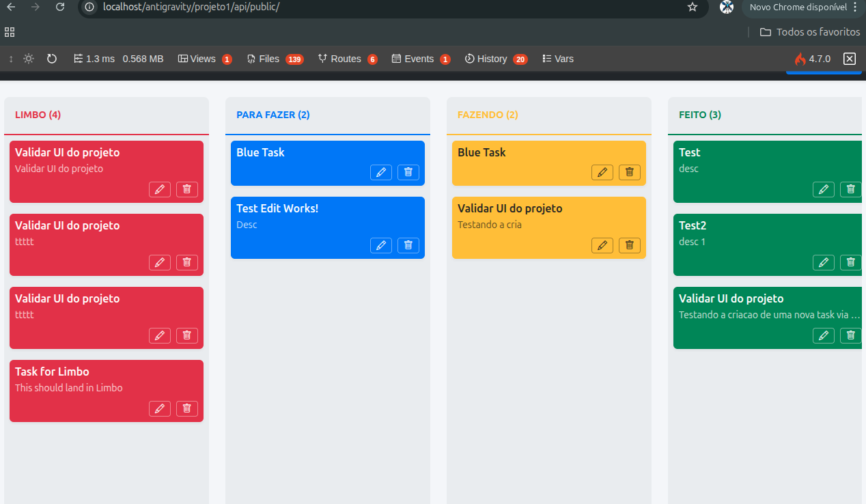Edit yellow 'Validar UI do projeto' card
Screen dimensions: 866x504
[x=602, y=245]
